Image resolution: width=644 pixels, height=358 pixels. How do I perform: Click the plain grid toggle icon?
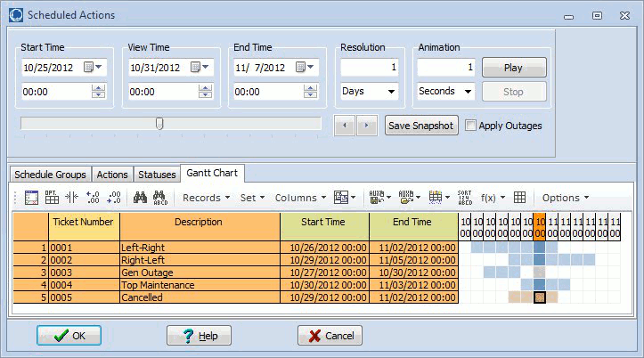pos(519,198)
